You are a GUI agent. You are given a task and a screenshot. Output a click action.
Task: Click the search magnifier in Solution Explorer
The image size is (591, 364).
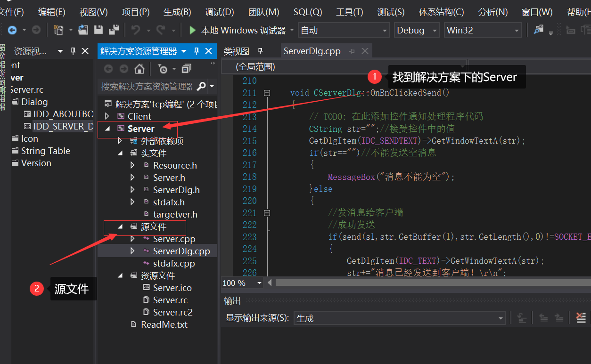202,86
